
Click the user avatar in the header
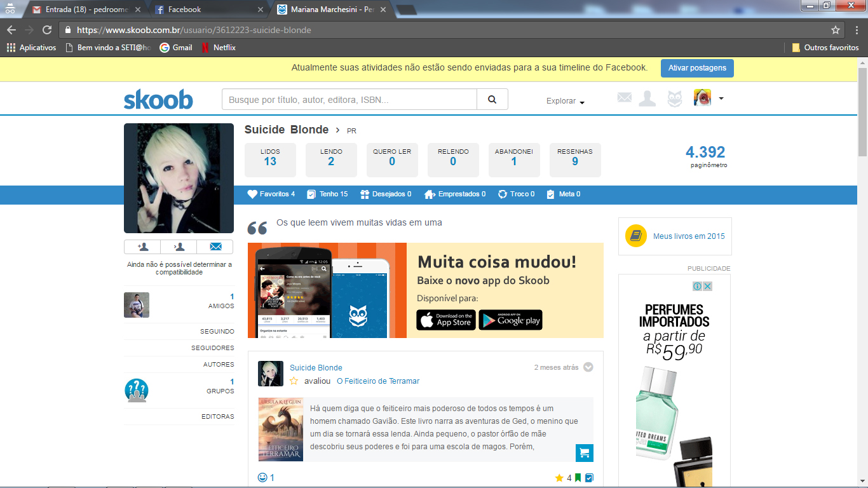(x=702, y=98)
